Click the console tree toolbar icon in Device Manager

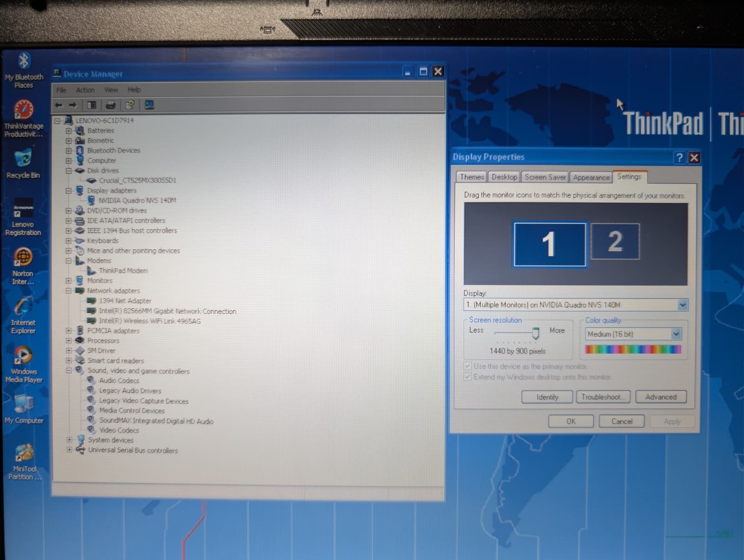92,105
